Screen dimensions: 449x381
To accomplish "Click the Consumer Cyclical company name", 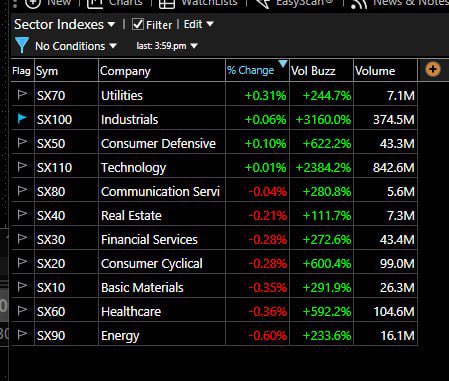I will pos(152,264).
